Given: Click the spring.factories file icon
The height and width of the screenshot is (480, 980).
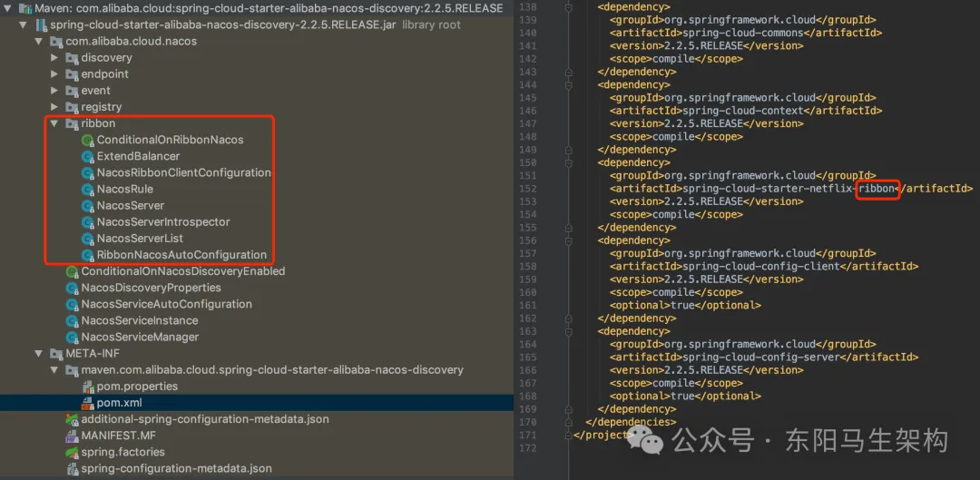Looking at the screenshot, I should pyautogui.click(x=72, y=452).
